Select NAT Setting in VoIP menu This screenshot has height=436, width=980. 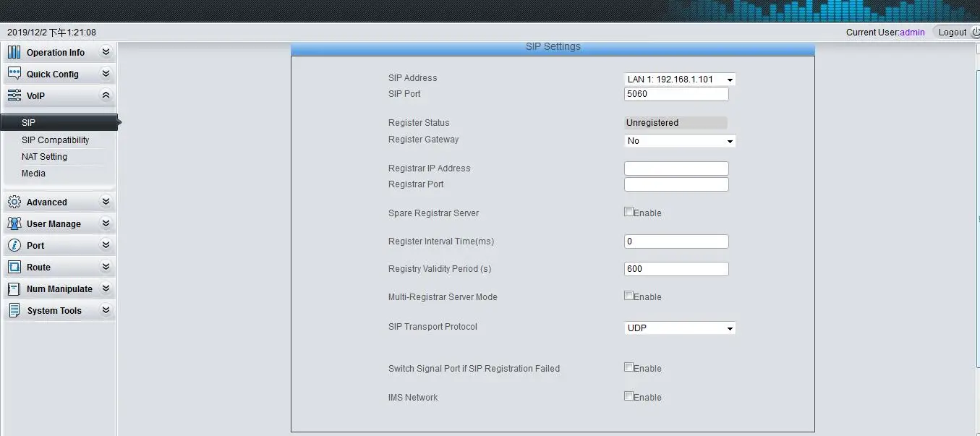coord(44,157)
